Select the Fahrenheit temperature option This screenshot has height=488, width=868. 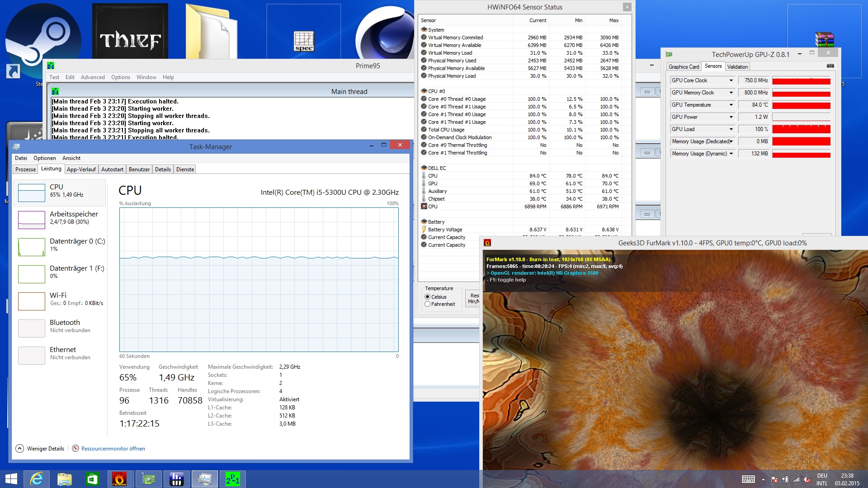click(427, 304)
